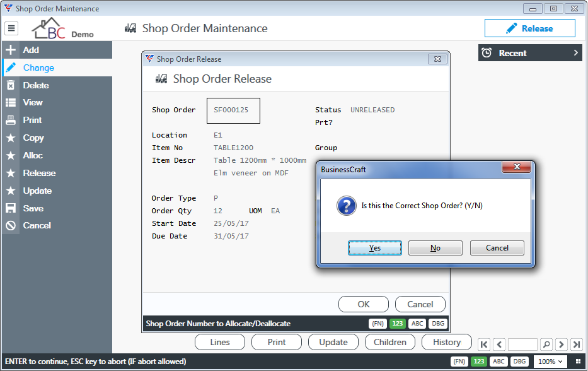Close the BusinessCraft dialog with X
Image resolution: width=588 pixels, height=371 pixels.
point(516,167)
